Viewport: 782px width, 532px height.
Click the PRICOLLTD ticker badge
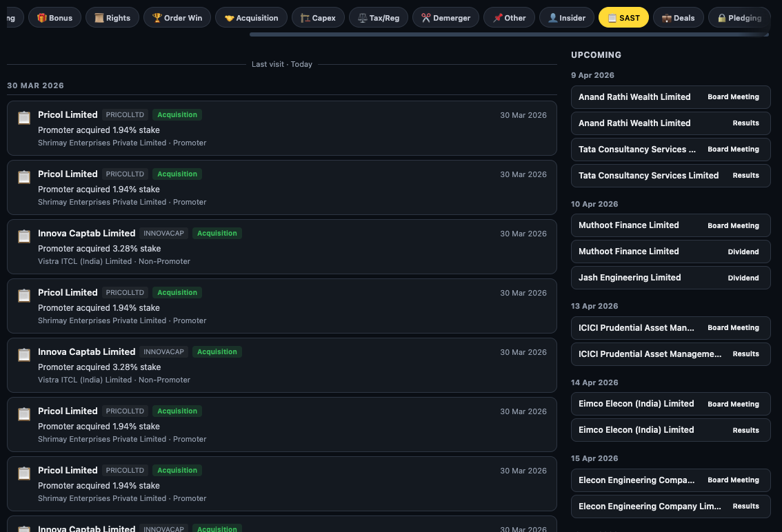coord(125,115)
